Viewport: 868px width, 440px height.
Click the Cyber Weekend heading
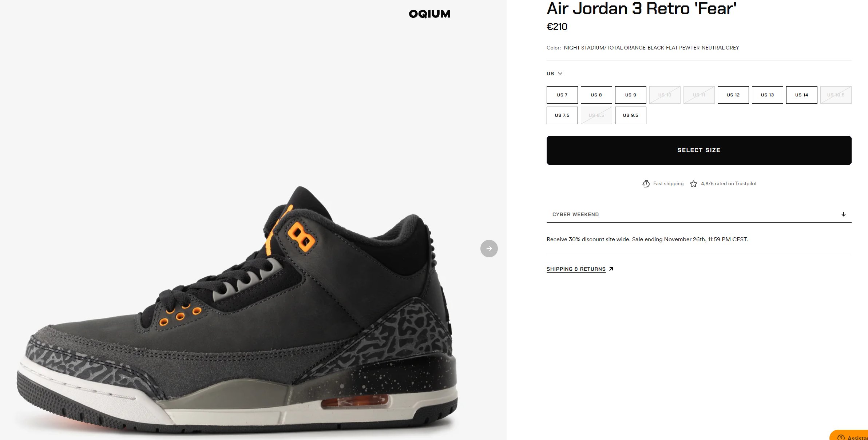(x=575, y=214)
